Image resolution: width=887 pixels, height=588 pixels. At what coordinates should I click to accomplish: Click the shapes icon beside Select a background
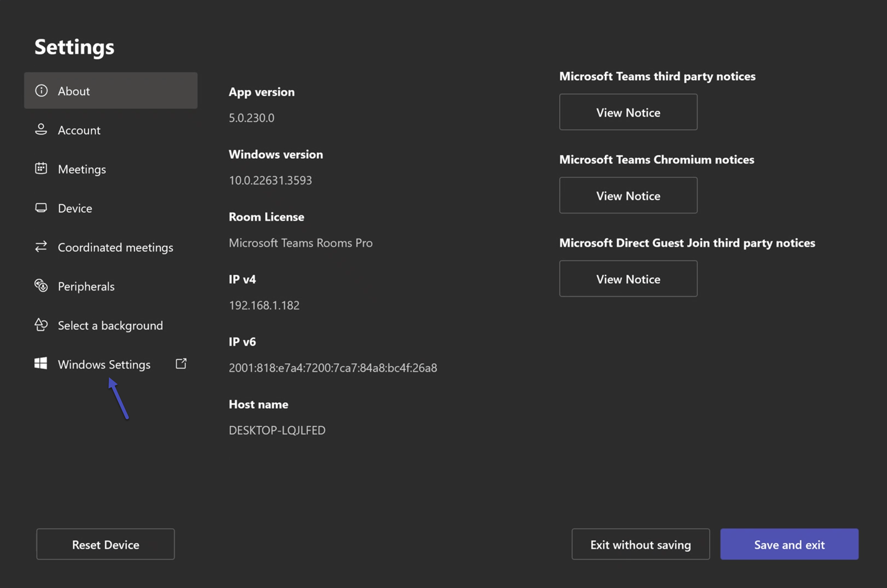[x=41, y=325]
